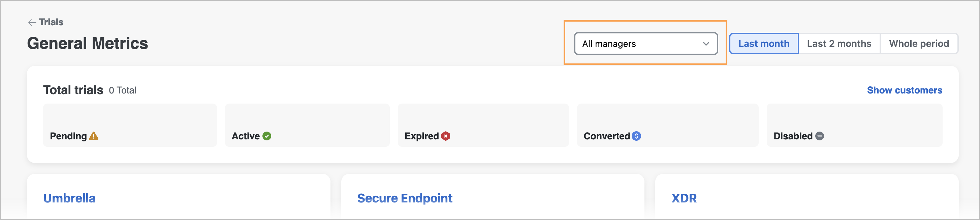The height and width of the screenshot is (220, 980).
Task: Click the Pending trials card
Action: [130, 125]
